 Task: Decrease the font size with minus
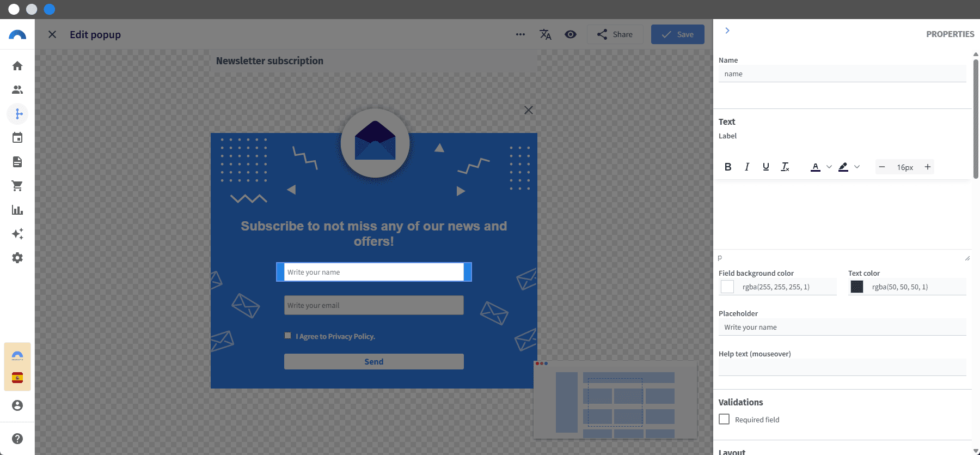click(x=882, y=167)
